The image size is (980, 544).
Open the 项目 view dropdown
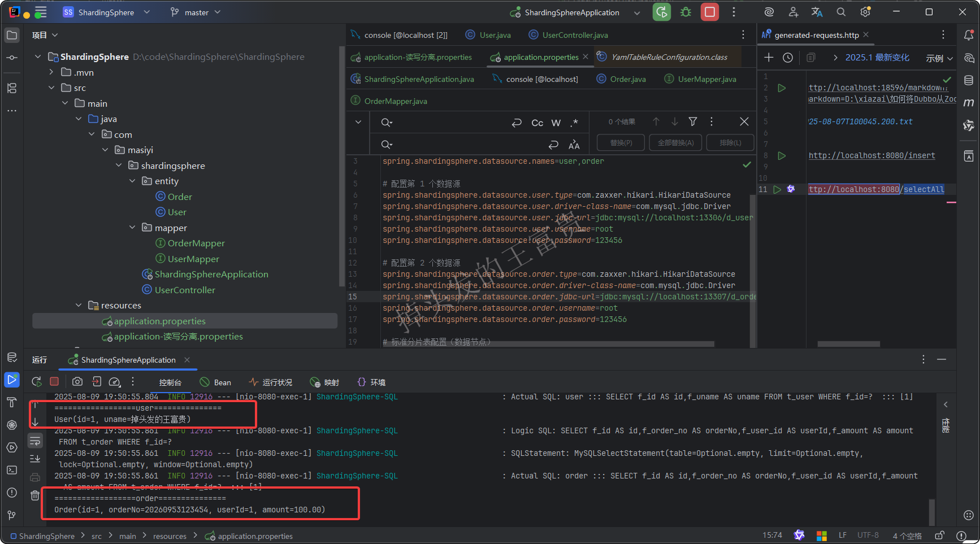click(x=45, y=35)
